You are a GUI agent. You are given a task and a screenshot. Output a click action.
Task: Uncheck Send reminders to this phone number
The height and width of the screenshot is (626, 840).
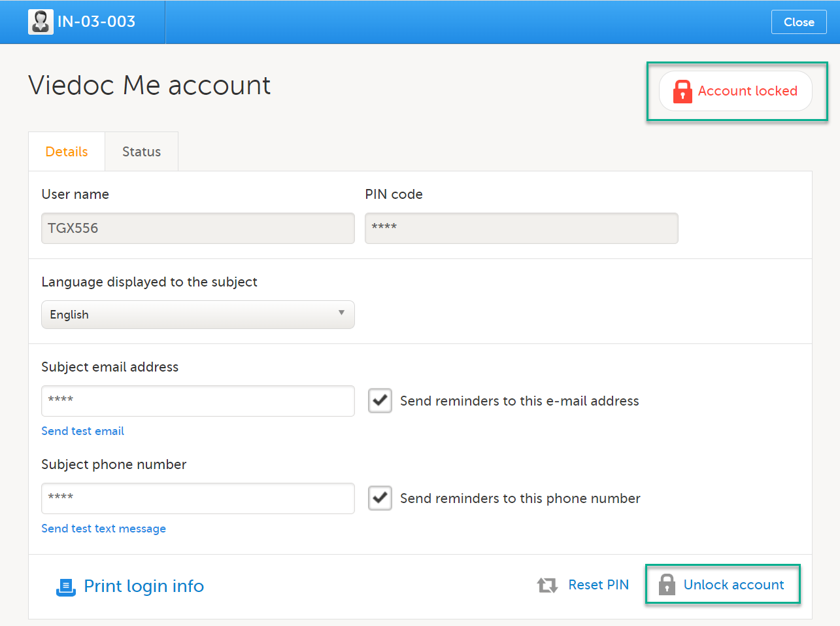(380, 498)
